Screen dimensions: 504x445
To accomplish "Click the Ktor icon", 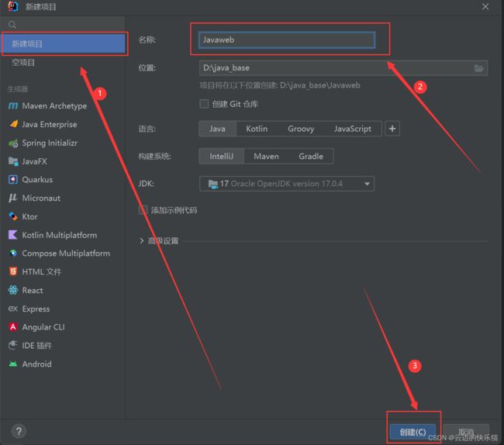I will click(13, 216).
